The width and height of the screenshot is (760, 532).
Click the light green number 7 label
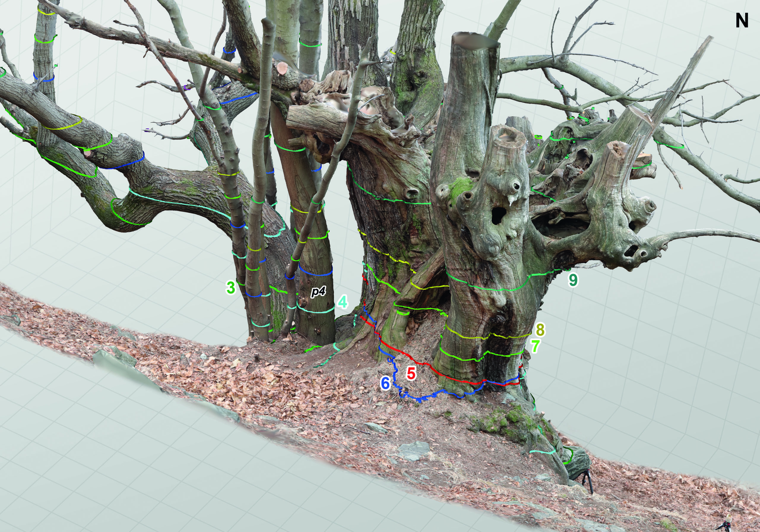535,346
